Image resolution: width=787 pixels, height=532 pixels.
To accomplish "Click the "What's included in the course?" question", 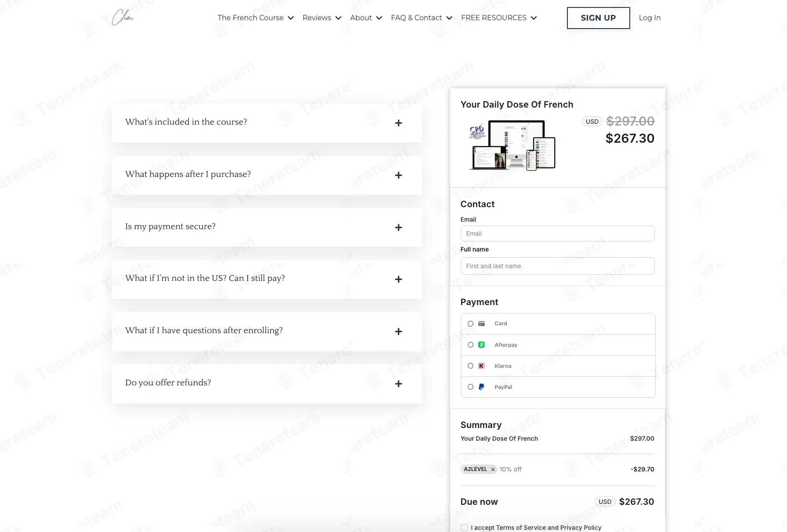I will click(186, 122).
